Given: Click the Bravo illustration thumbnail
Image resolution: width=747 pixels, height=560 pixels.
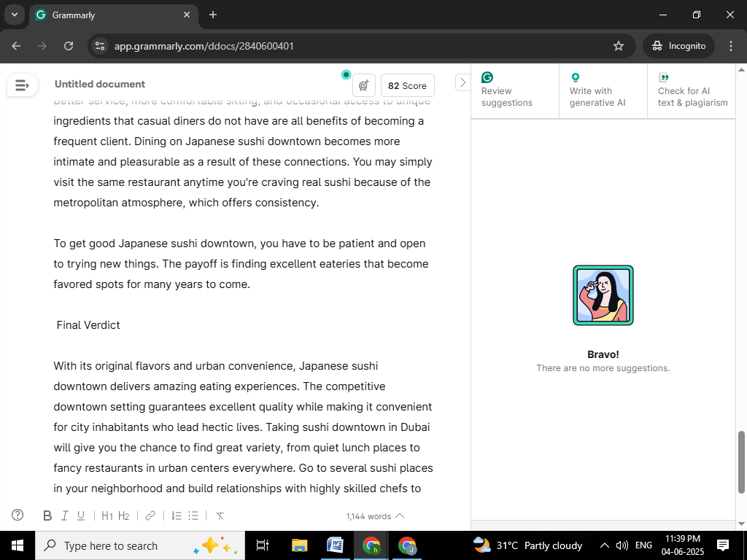Looking at the screenshot, I should (603, 295).
